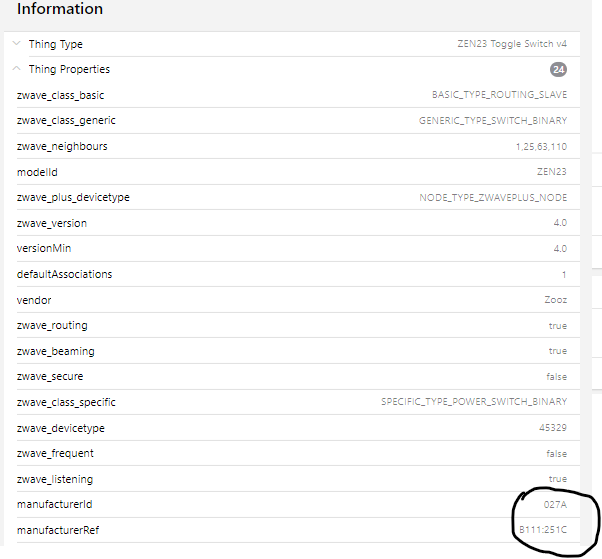Click the SPECIFIC_TYPE_POWER_SWITCH_BINARY value
The width and height of the screenshot is (602, 559).
tap(474, 402)
